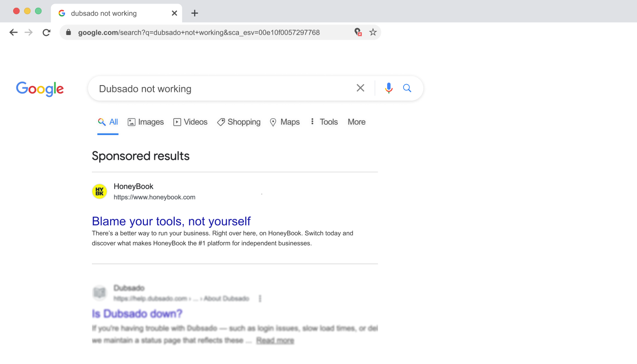The width and height of the screenshot is (637, 364).
Task: Go back with the browser back arrow
Action: tap(14, 32)
